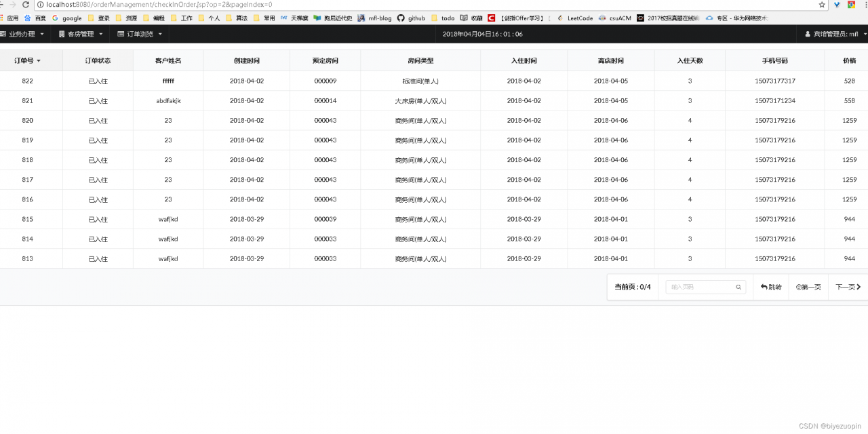Click the 跳转 jump button
The image size is (868, 434).
pyautogui.click(x=771, y=287)
